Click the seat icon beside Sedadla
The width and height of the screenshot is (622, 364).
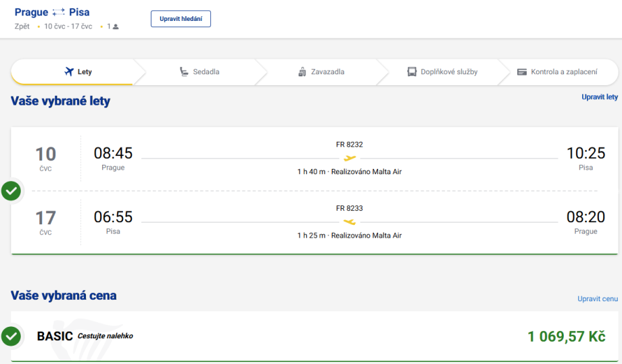click(184, 72)
